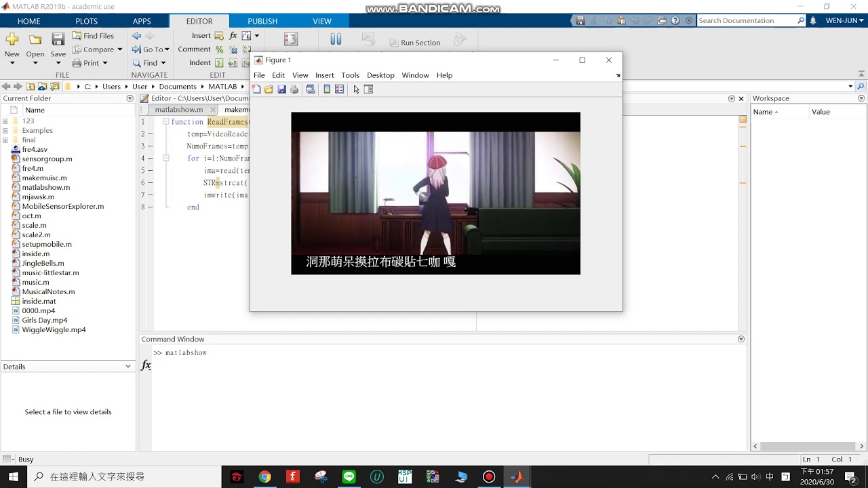The height and width of the screenshot is (488, 868).
Task: Open the Windows Start menu
Action: [13, 477]
